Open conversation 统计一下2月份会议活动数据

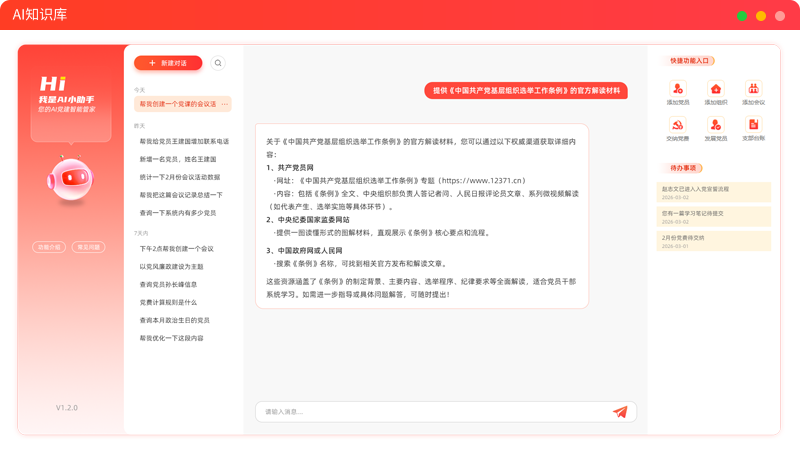click(180, 177)
